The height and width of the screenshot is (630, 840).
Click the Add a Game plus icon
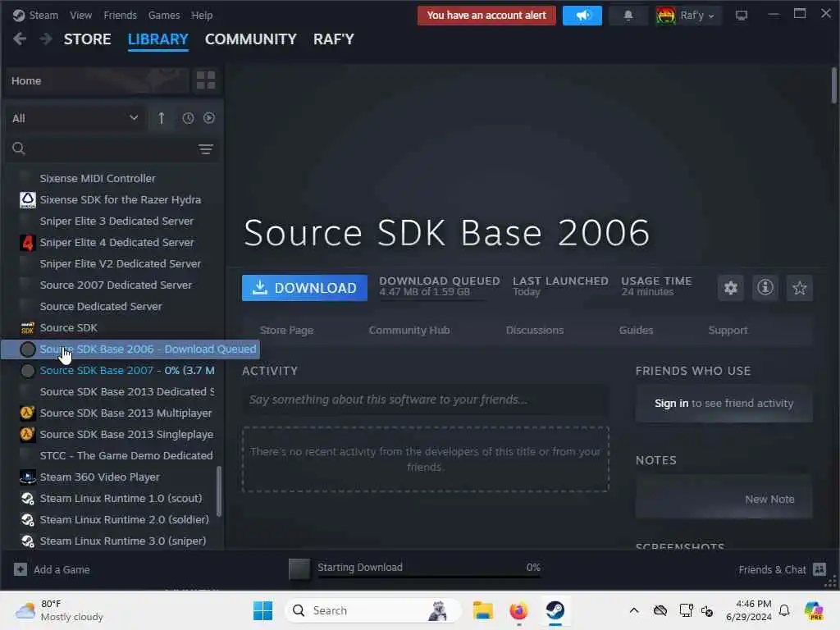coord(21,569)
